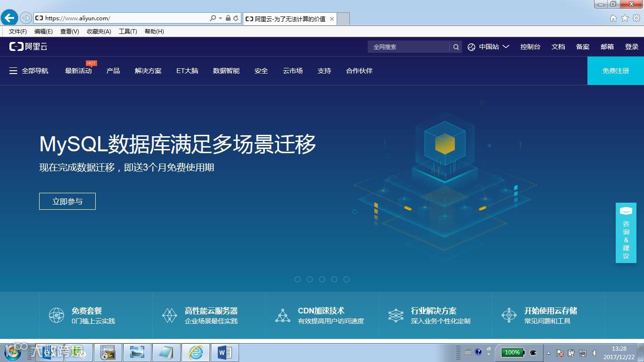Click the address bar magnifier search icon

coord(213,18)
